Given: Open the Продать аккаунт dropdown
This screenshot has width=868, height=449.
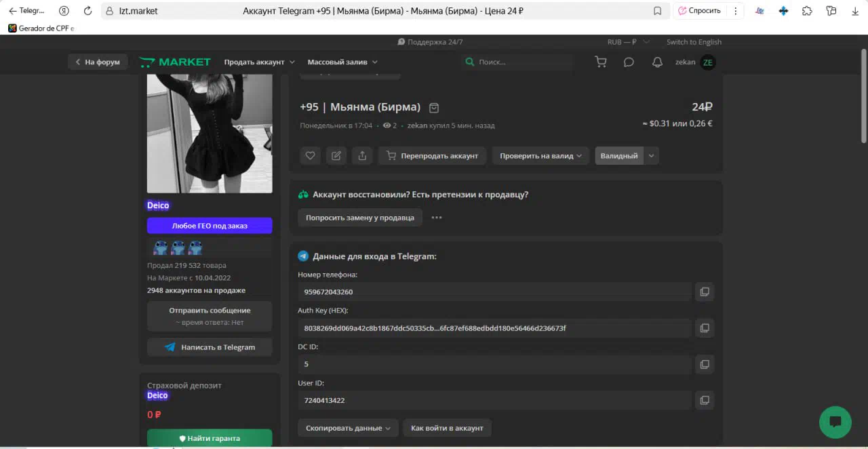Looking at the screenshot, I should point(259,62).
